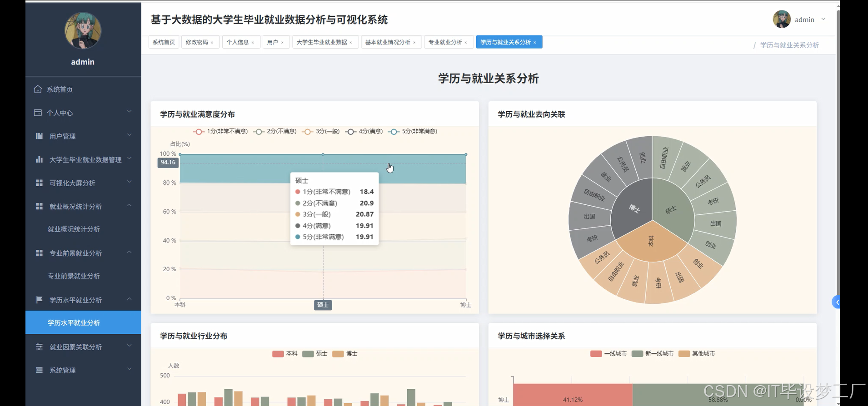Image resolution: width=868 pixels, height=406 pixels.
Task: Click the 41.12% red bar segment
Action: 573,395
